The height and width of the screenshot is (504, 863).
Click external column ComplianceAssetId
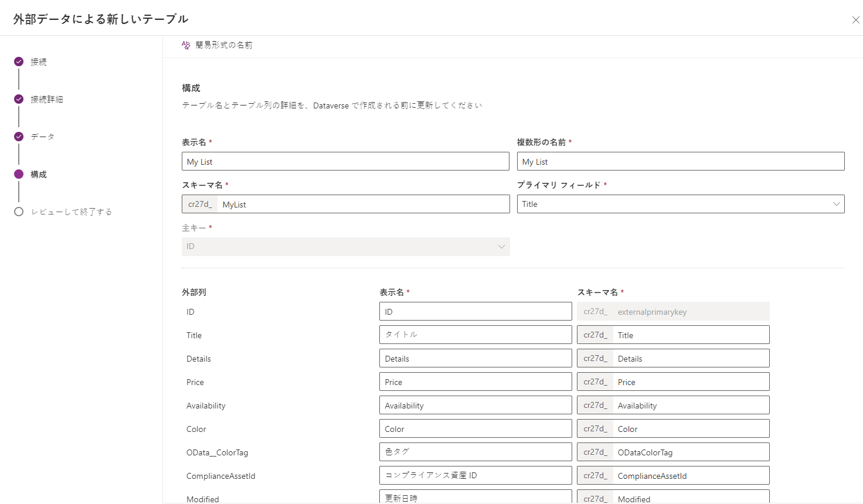221,476
